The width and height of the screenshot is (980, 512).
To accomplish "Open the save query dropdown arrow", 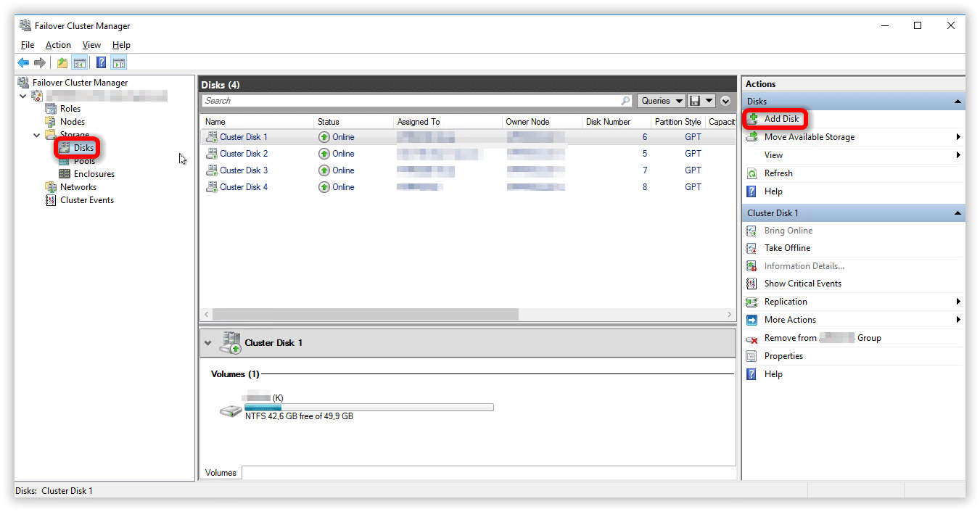I will point(709,101).
